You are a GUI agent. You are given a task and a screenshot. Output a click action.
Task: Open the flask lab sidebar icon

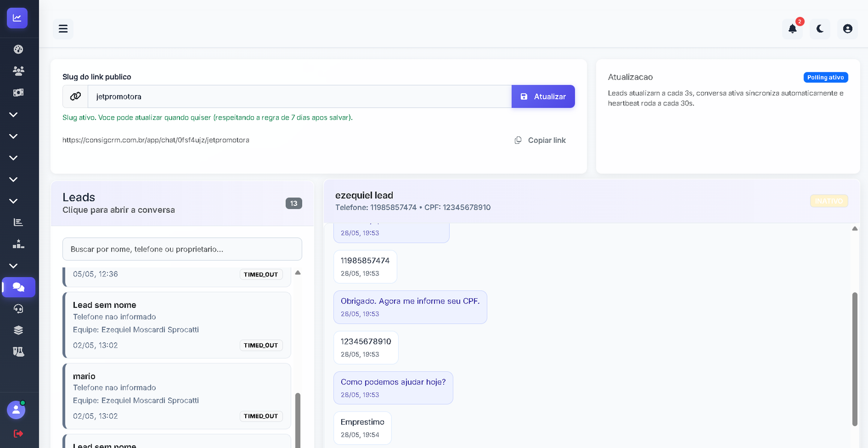click(18, 352)
